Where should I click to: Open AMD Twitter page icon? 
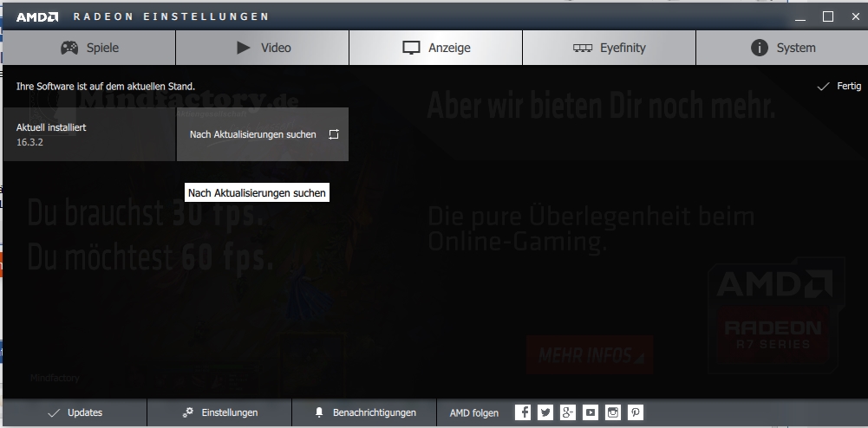point(545,412)
